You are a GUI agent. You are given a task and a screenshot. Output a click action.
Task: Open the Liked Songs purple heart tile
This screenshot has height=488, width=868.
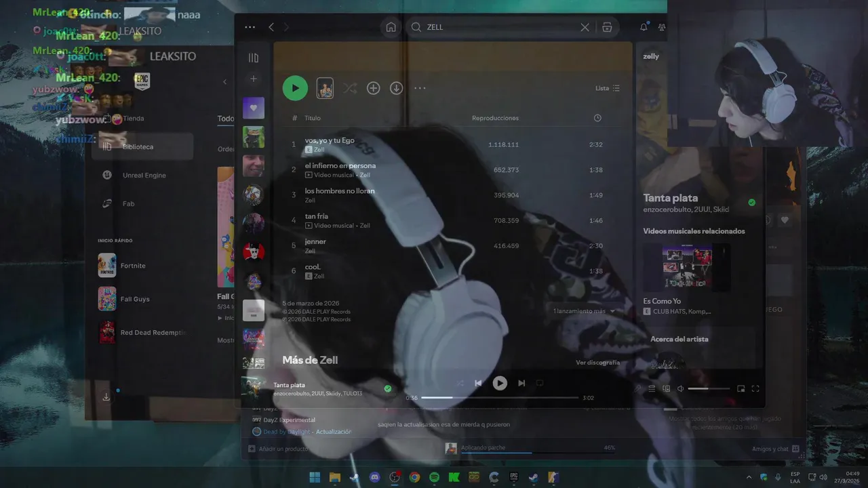(x=254, y=108)
